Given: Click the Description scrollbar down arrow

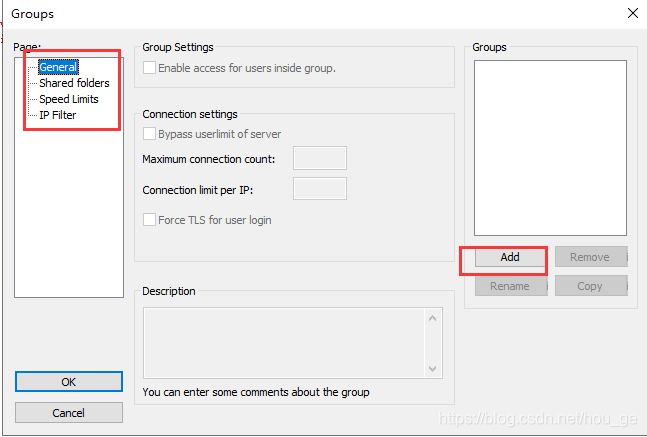Looking at the screenshot, I should tap(432, 368).
